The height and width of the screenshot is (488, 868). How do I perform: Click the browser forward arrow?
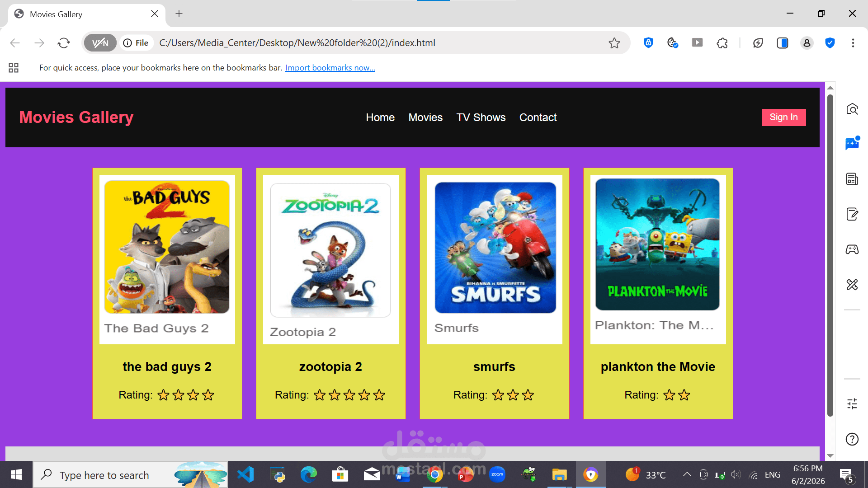(39, 43)
